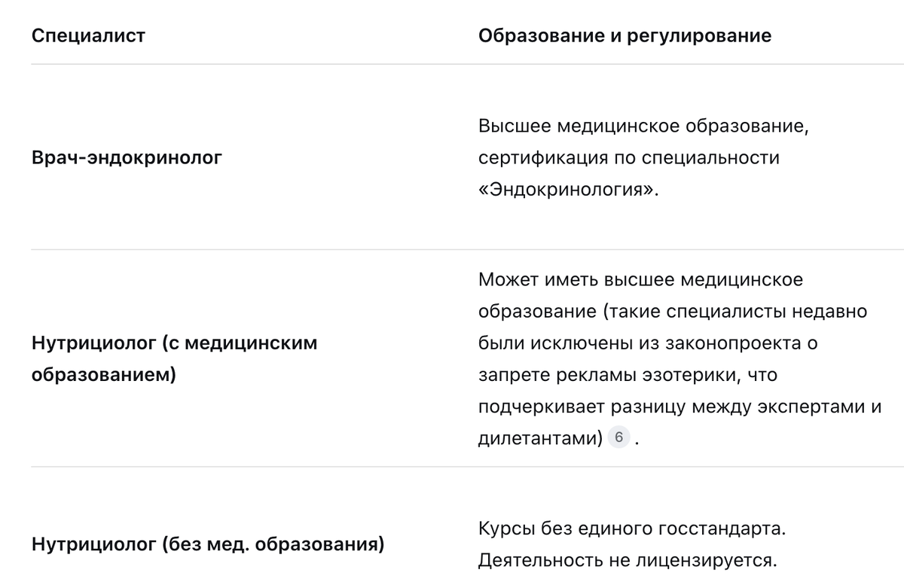Click the line "Курсы без единого госстандарта."

(632, 529)
